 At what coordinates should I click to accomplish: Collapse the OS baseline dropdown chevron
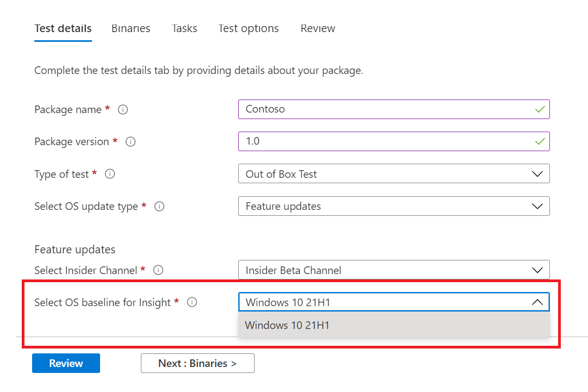(537, 302)
